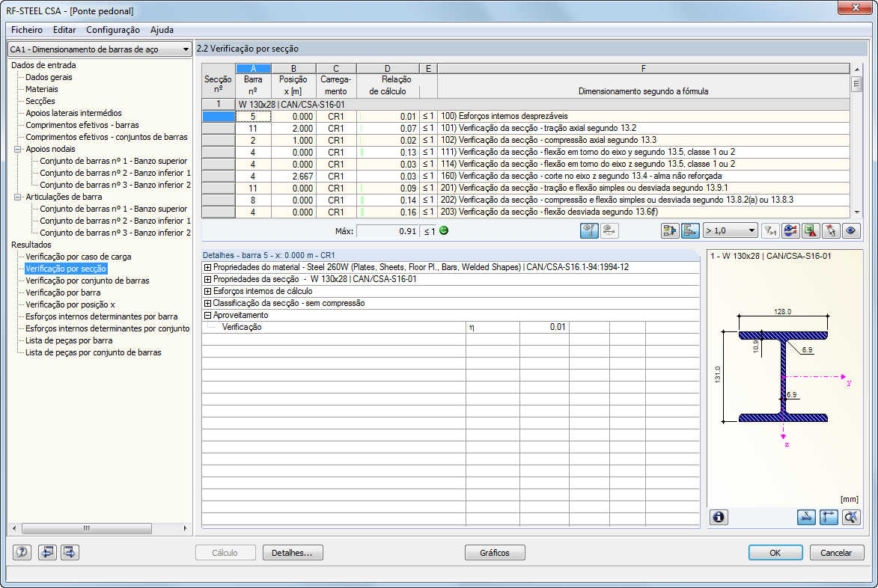Select Secções in the tree
The image size is (878, 588).
tap(40, 101)
